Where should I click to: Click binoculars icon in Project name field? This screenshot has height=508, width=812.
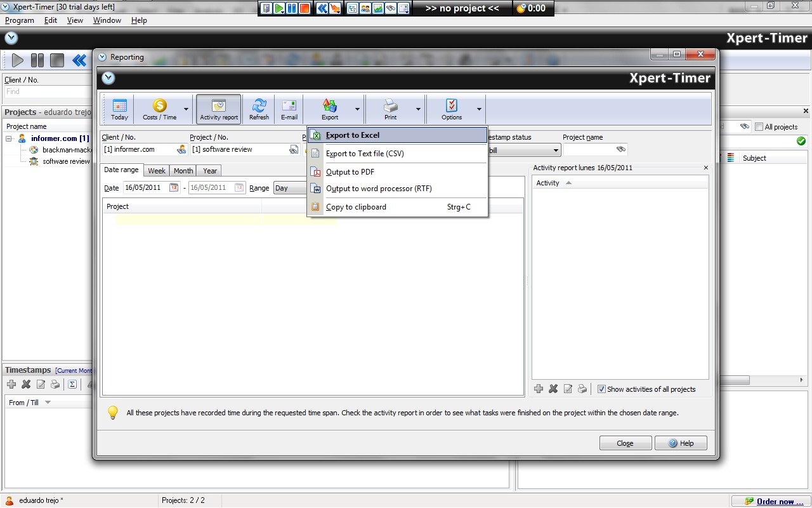coord(621,150)
